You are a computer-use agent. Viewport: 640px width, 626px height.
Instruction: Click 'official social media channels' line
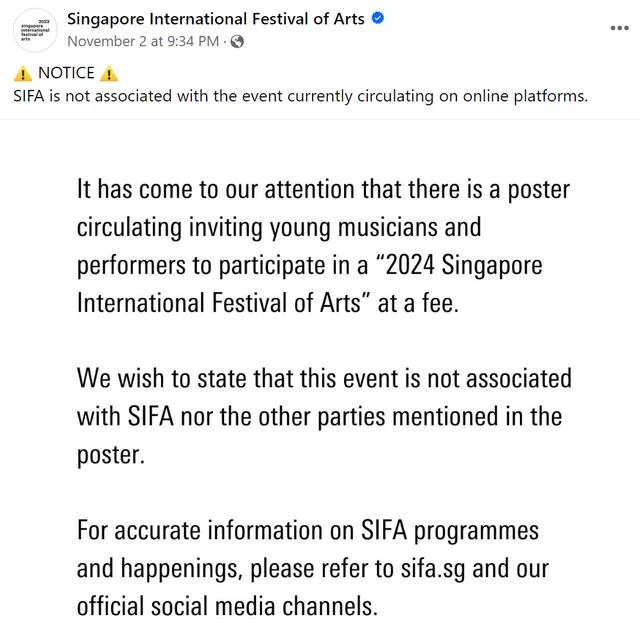[x=227, y=606]
